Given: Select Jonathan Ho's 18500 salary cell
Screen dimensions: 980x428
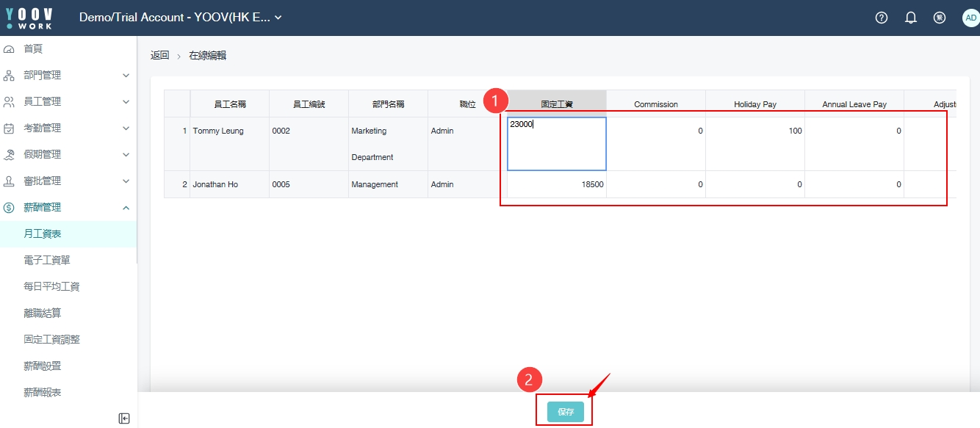Looking at the screenshot, I should (556, 185).
